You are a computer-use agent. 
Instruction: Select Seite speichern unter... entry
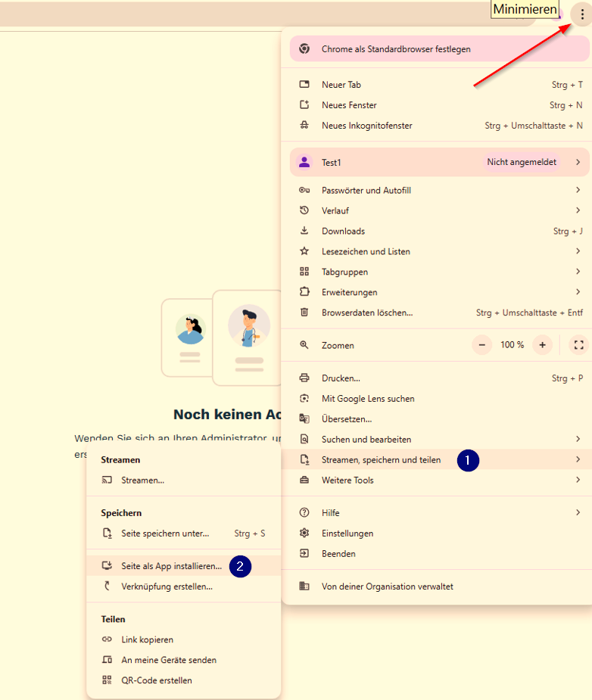pos(183,533)
